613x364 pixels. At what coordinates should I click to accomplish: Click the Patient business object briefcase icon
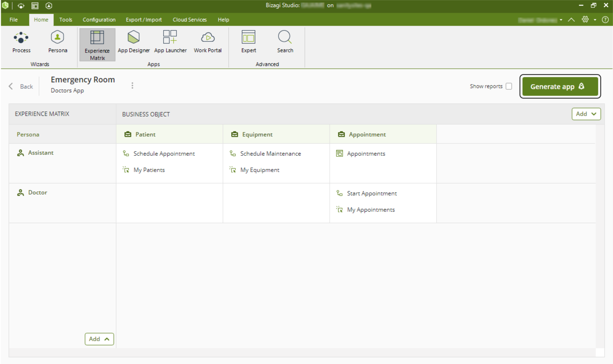pyautogui.click(x=128, y=134)
